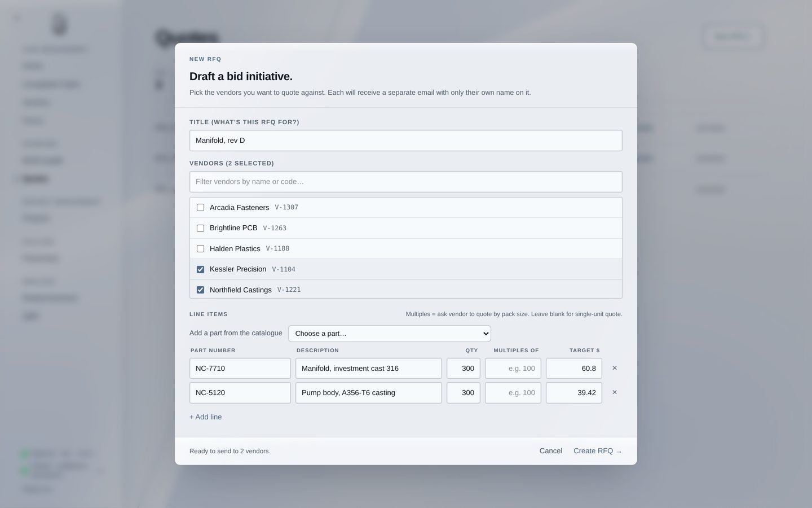Click Multiples Of field for NC-5120
The image size is (812, 508).
click(513, 393)
